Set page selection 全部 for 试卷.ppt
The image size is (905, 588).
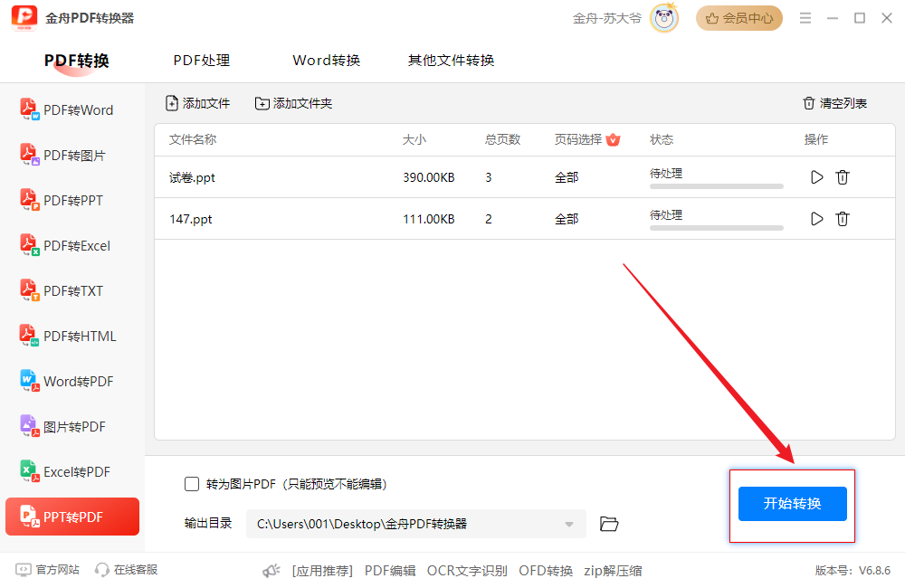pyautogui.click(x=567, y=177)
